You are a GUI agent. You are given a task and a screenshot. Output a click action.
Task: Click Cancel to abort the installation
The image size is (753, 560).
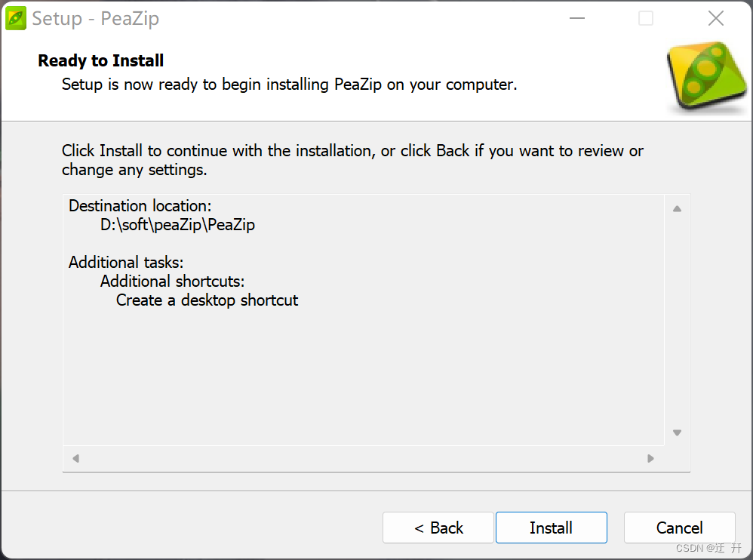[678, 528]
